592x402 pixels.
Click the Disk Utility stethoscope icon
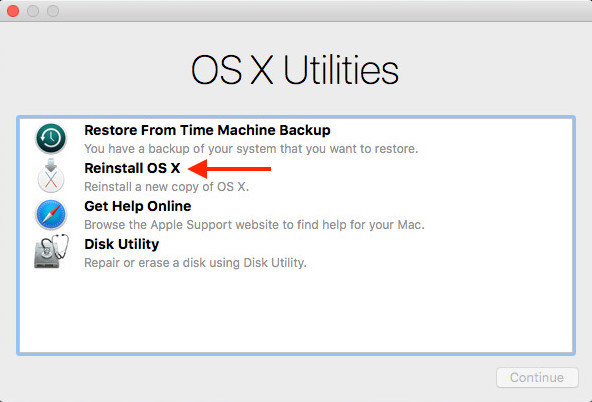[51, 251]
